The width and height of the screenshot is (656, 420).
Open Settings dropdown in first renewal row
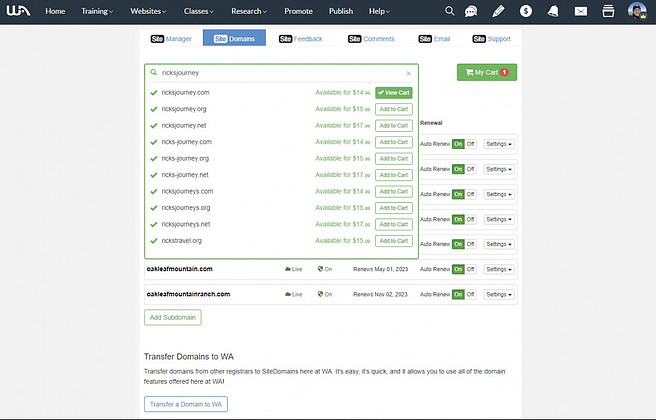coord(499,144)
